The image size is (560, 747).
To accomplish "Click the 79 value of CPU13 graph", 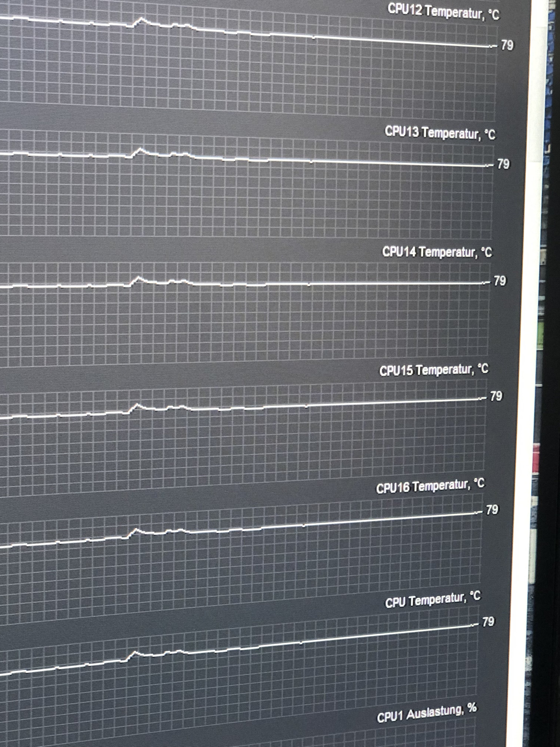I will 503,164.
